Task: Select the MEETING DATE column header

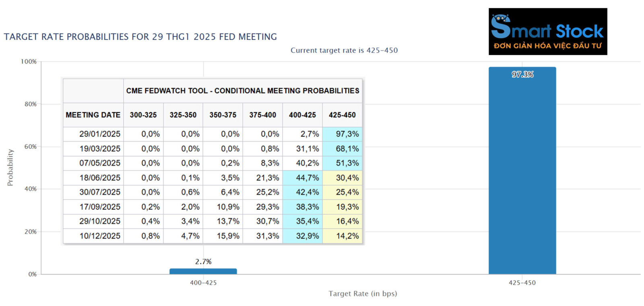Action: pos(93,115)
